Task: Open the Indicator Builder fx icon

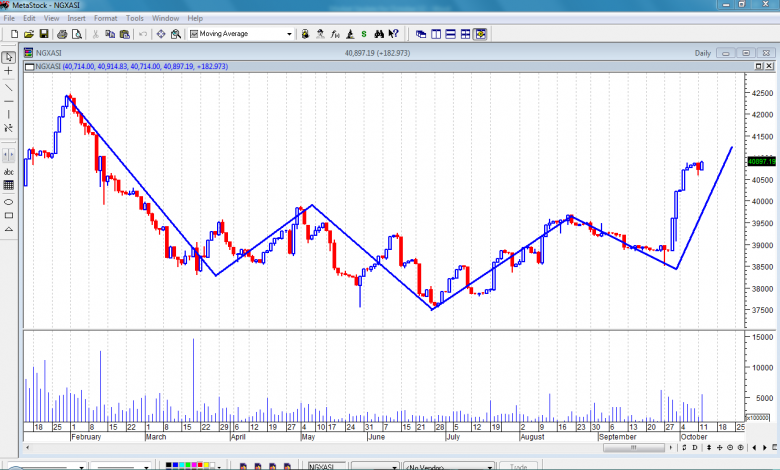Action: pos(335,34)
